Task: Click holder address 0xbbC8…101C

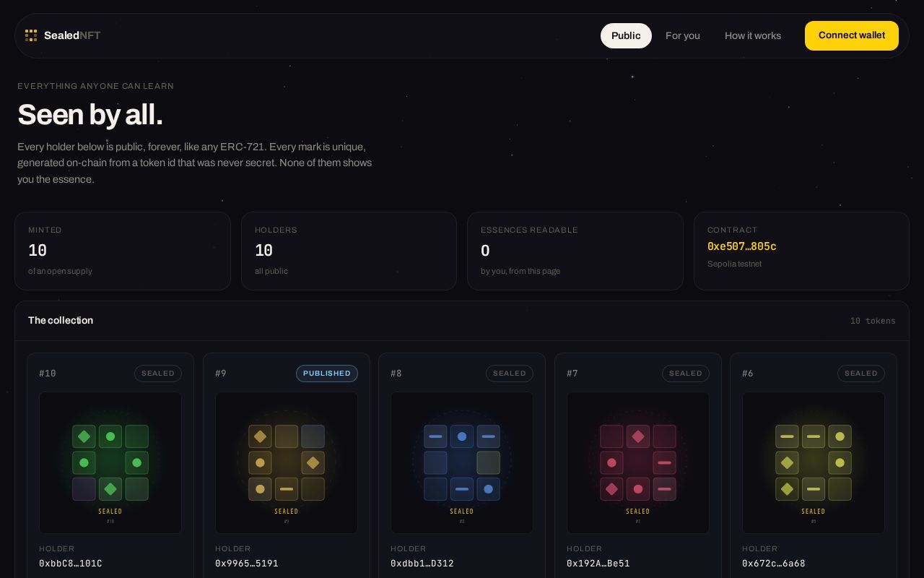Action: click(71, 564)
